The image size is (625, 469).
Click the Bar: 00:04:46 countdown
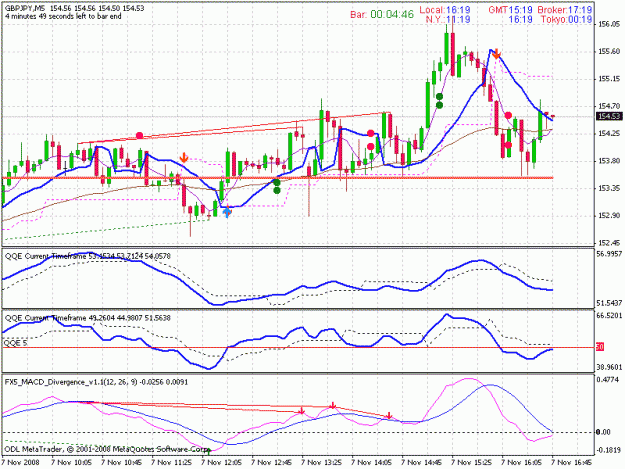pyautogui.click(x=382, y=15)
